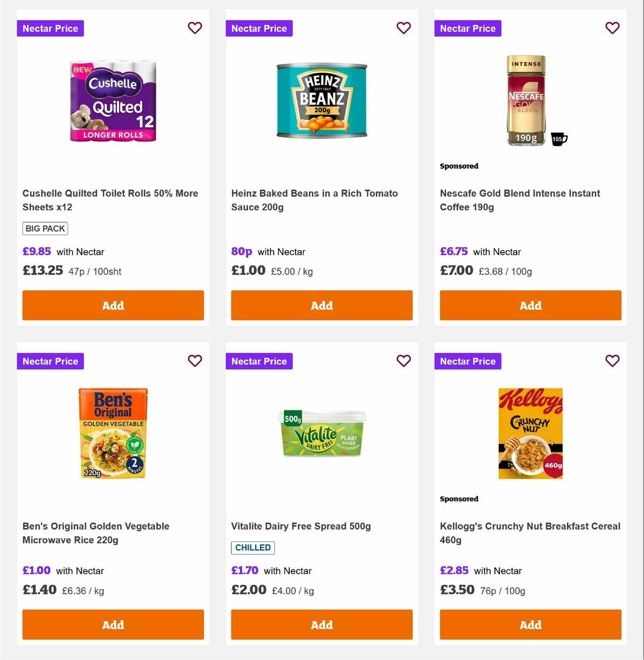Favourite the Ben's Original microwave rice
This screenshot has width=644, height=660.
[x=195, y=361]
